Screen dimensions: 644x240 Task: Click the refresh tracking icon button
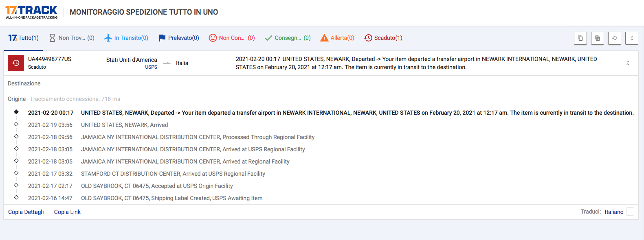[614, 38]
